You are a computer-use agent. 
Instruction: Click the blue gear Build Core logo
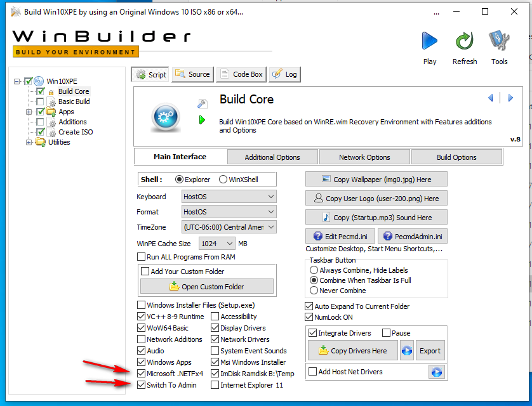[x=166, y=117]
